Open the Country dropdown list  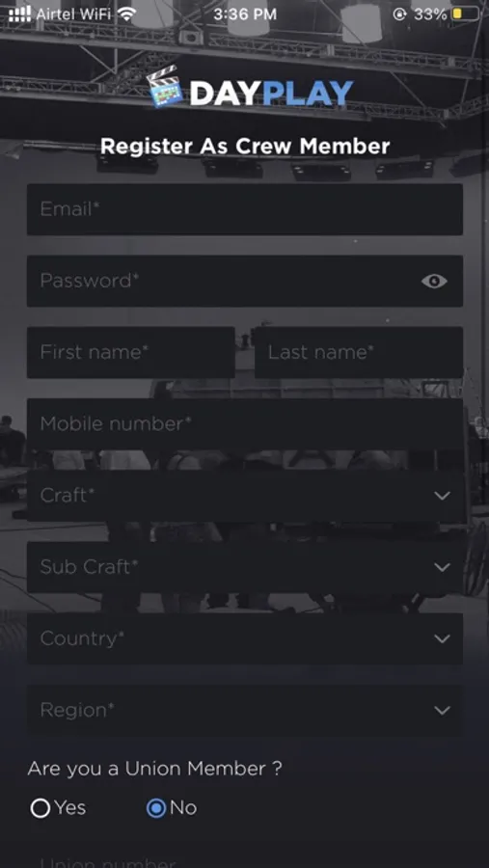[245, 638]
